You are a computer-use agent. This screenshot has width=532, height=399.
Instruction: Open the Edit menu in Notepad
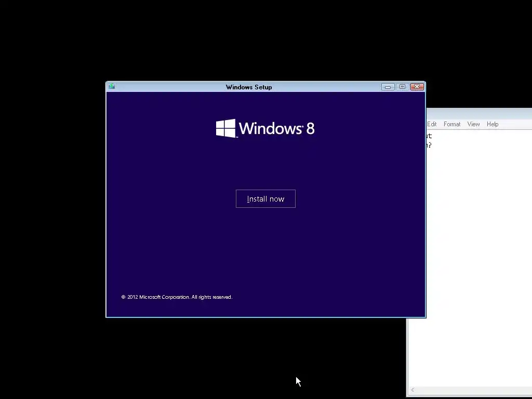point(432,124)
